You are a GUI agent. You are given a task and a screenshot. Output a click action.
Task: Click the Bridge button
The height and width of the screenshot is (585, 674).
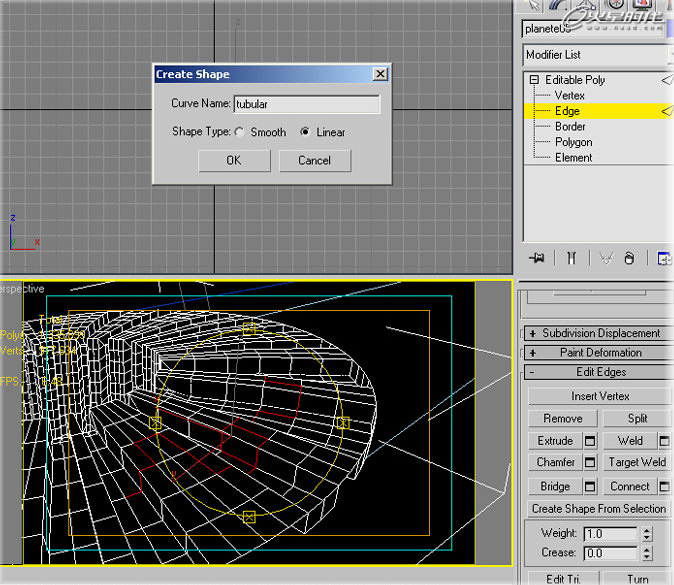click(x=555, y=487)
